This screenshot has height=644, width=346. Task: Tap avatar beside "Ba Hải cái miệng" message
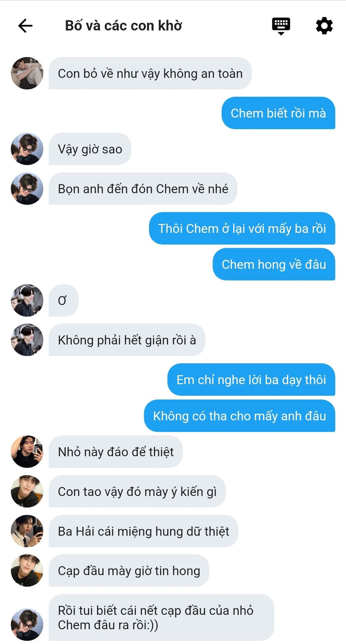[27, 531]
